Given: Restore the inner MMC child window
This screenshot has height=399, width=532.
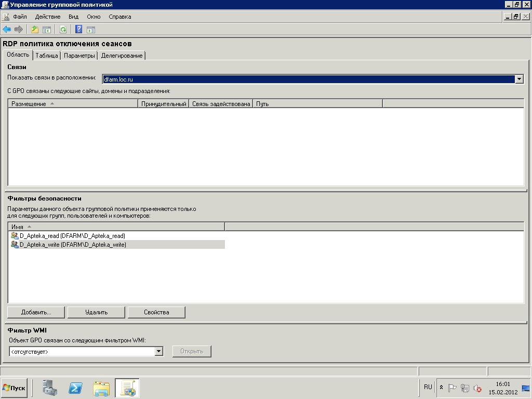Looking at the screenshot, I should coord(516,17).
